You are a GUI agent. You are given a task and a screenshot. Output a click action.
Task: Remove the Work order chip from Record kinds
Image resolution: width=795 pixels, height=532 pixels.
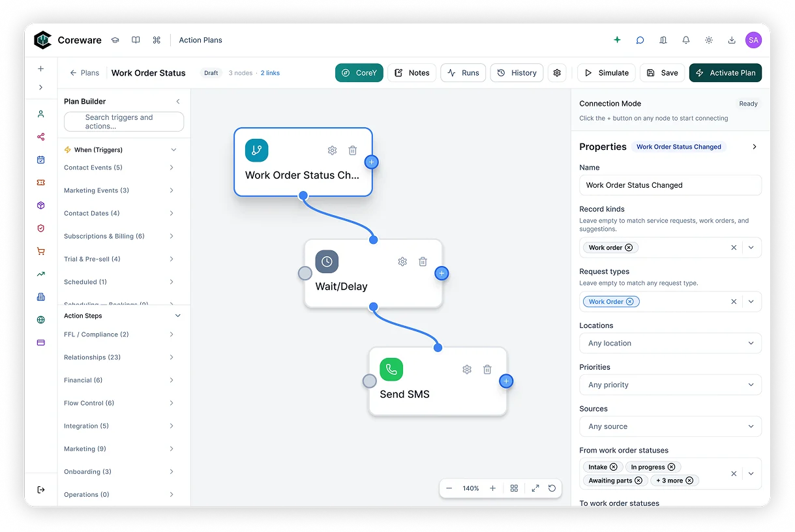coord(629,248)
